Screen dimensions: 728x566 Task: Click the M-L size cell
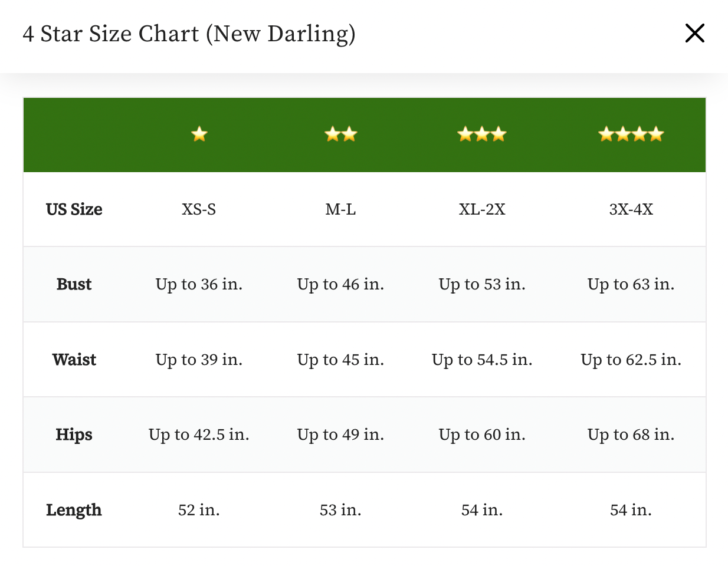(x=340, y=209)
